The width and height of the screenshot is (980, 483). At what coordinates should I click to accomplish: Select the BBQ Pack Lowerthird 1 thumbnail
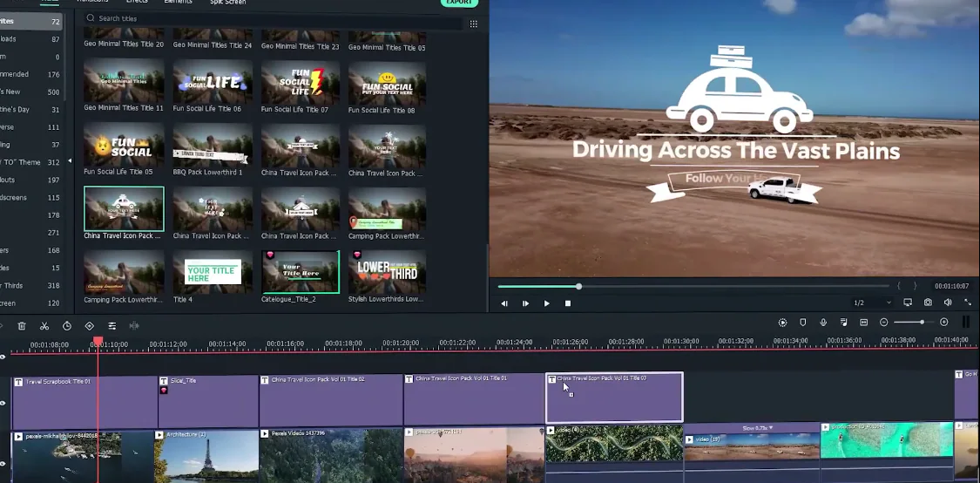pyautogui.click(x=213, y=145)
